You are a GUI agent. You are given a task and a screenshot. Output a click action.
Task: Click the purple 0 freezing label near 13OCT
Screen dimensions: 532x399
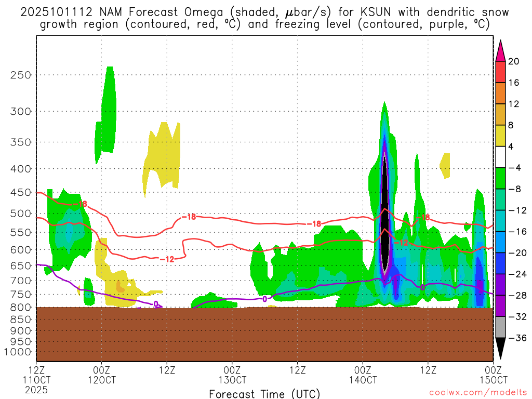click(x=264, y=299)
